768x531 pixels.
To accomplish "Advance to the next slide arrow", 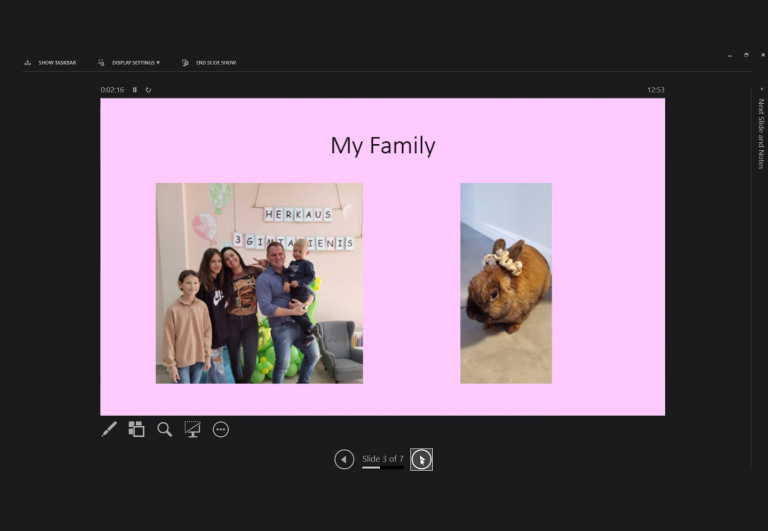I will pos(421,459).
